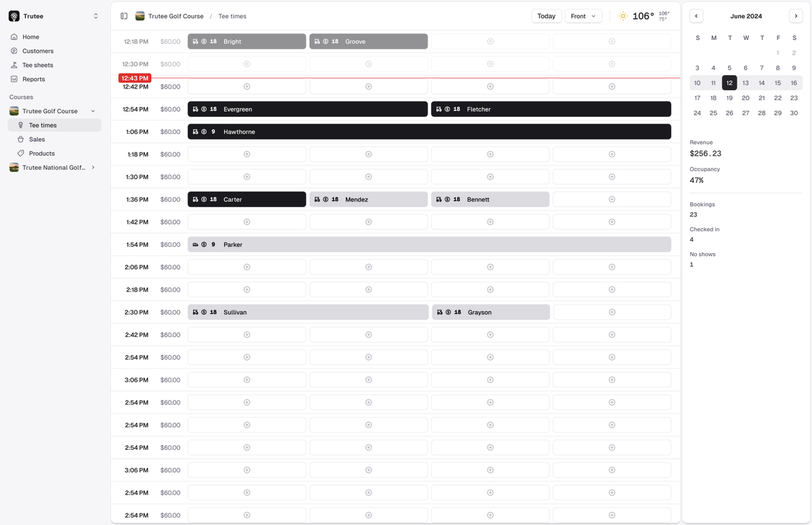Viewport: 812px width, 525px height.
Task: Click the paid icon on Hawthorne booking
Action: [204, 132]
